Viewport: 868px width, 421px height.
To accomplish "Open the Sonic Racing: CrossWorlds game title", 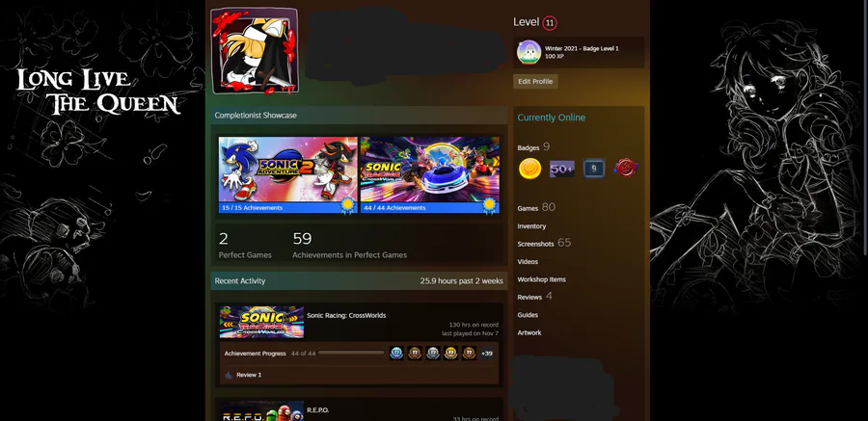I will pos(346,315).
